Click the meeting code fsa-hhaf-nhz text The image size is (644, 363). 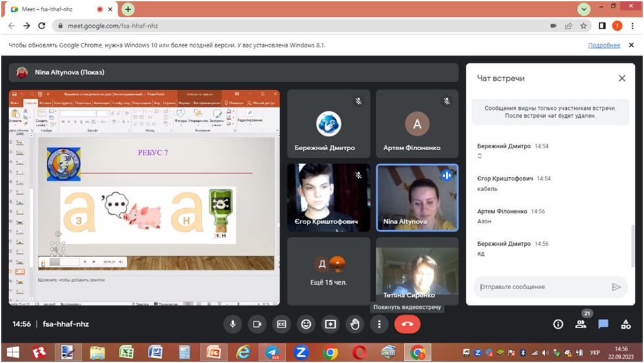click(66, 324)
